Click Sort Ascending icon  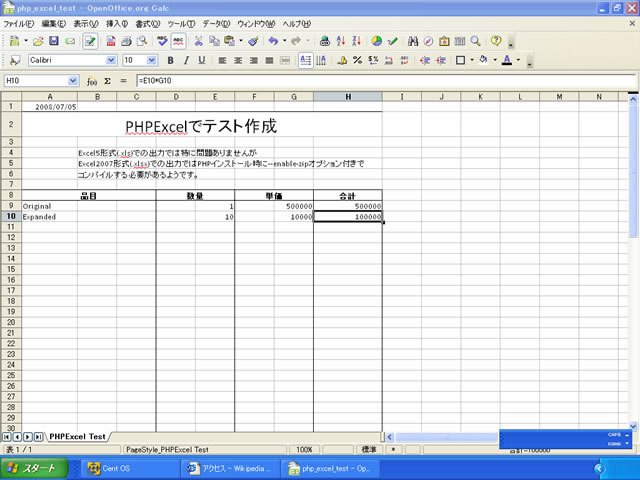(342, 41)
